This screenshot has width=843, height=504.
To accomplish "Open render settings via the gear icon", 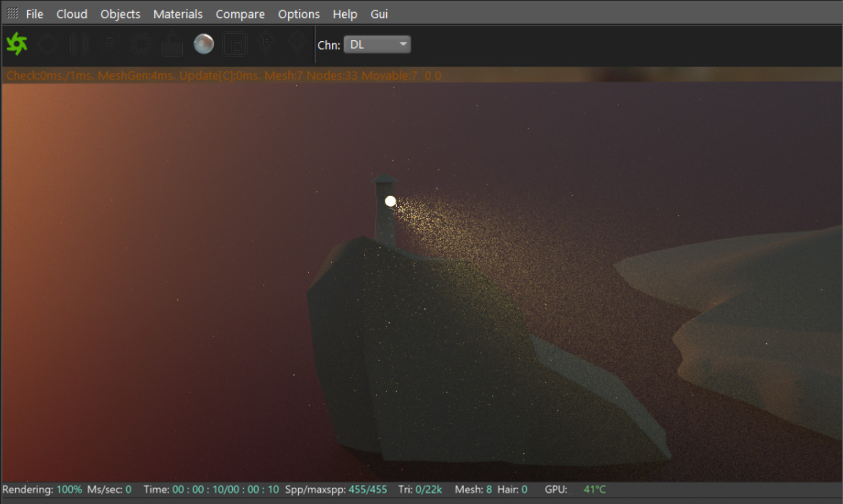I will (141, 44).
